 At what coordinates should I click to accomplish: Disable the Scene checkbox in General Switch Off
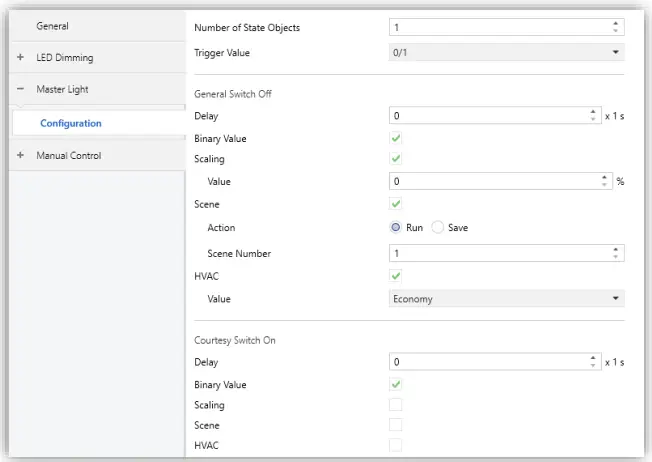click(x=396, y=204)
